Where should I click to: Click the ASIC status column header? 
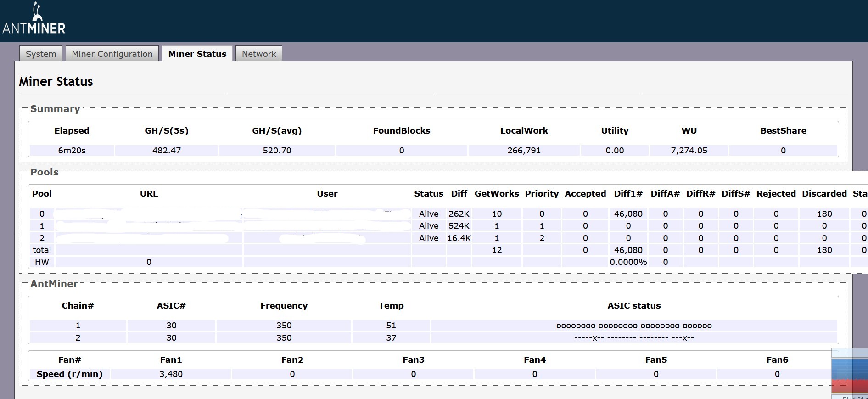[634, 306]
